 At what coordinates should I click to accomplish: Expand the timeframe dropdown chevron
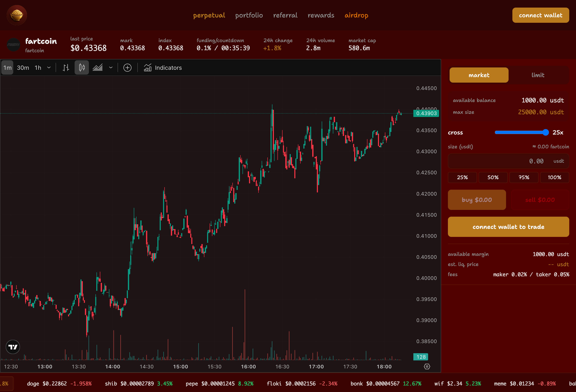click(x=49, y=68)
